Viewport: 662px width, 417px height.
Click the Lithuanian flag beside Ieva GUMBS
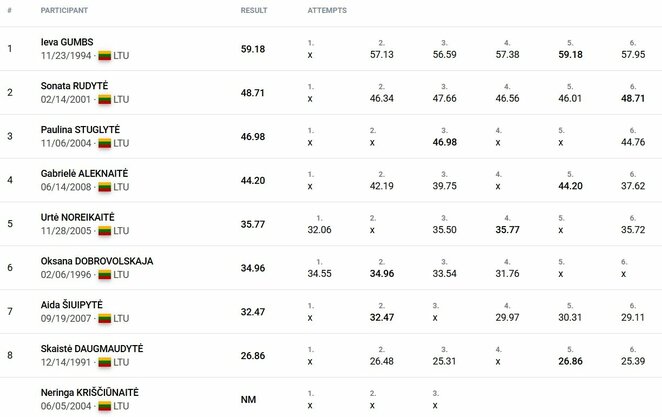point(105,56)
